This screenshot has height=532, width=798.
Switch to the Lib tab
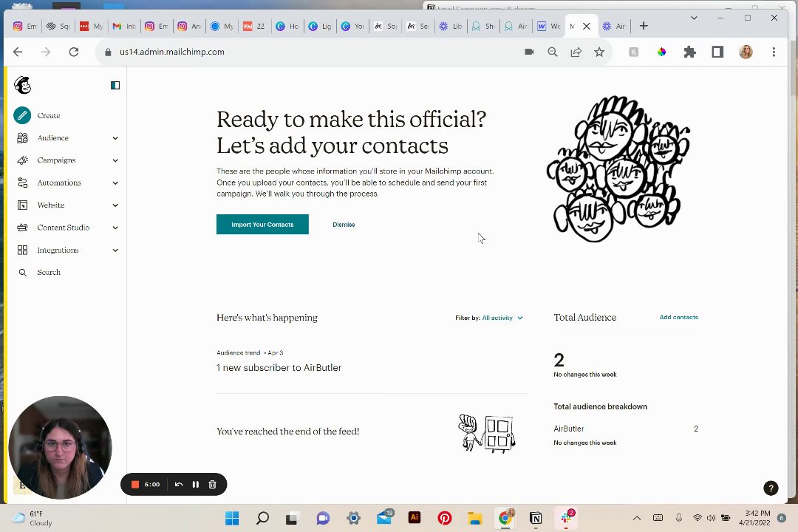(451, 26)
